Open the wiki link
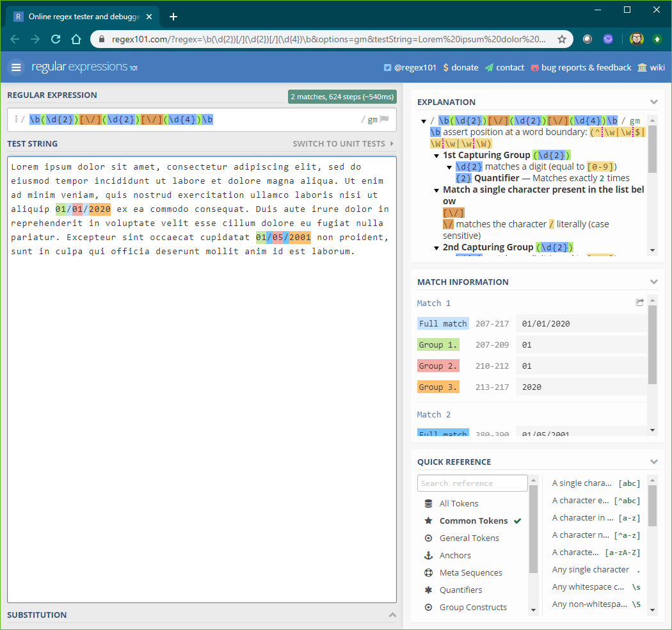Screen dimensions: 672x630 tap(651, 67)
